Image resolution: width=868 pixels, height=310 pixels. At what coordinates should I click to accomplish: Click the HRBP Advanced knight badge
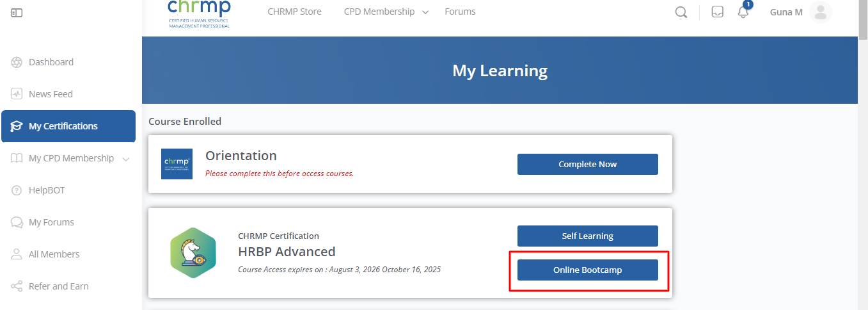[x=193, y=252]
